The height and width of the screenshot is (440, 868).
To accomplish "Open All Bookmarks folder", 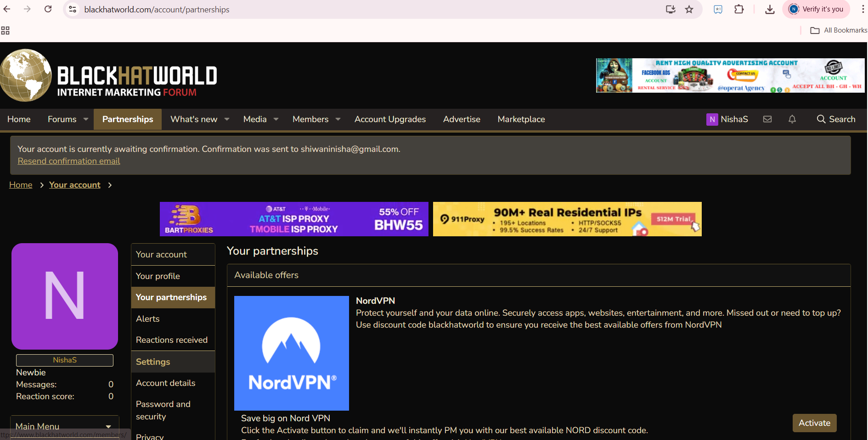I will [839, 30].
